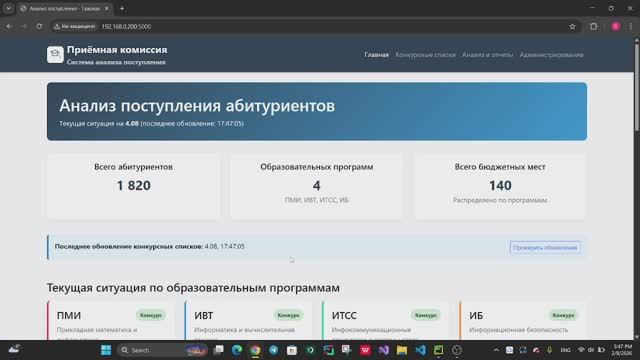Click the microphone icon in system tray
640x360 pixels.
click(x=549, y=350)
